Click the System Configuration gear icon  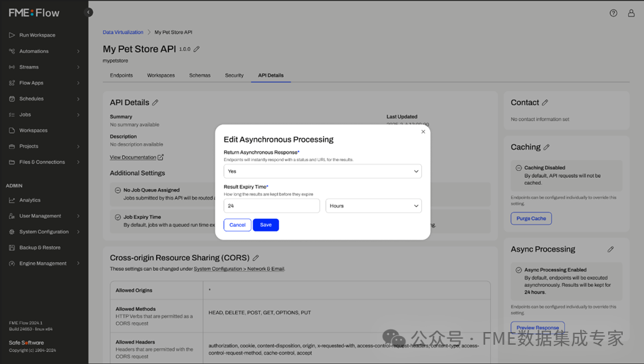coord(12,232)
